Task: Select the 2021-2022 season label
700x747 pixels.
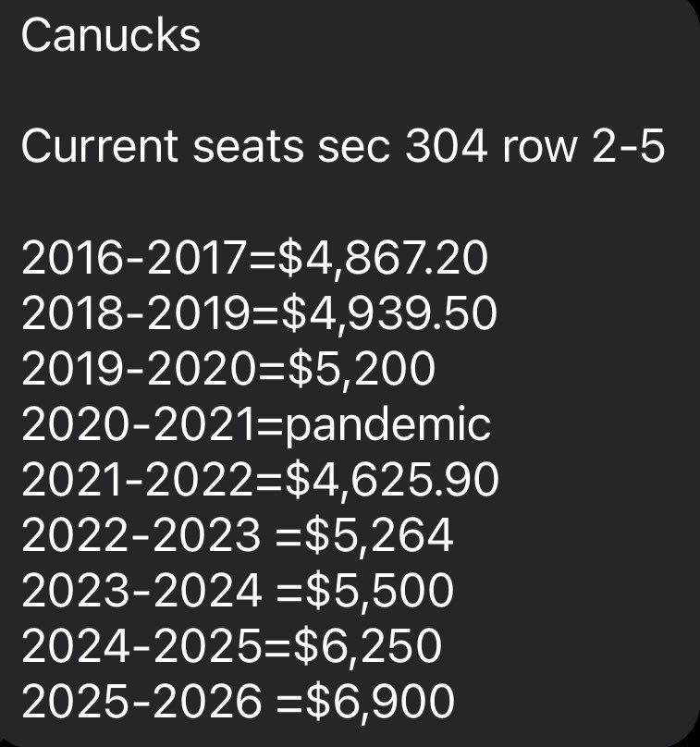Action: 137,479
